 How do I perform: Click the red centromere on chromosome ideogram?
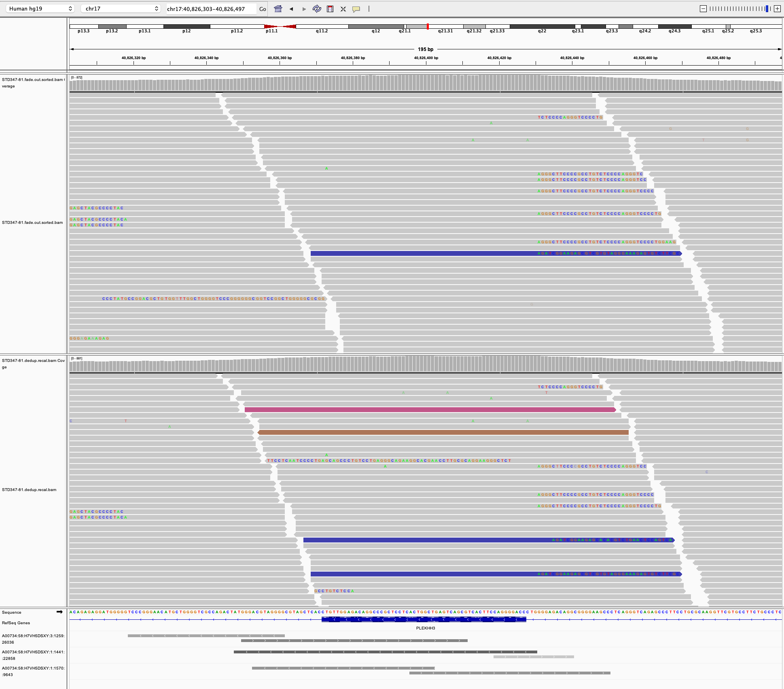click(x=280, y=26)
